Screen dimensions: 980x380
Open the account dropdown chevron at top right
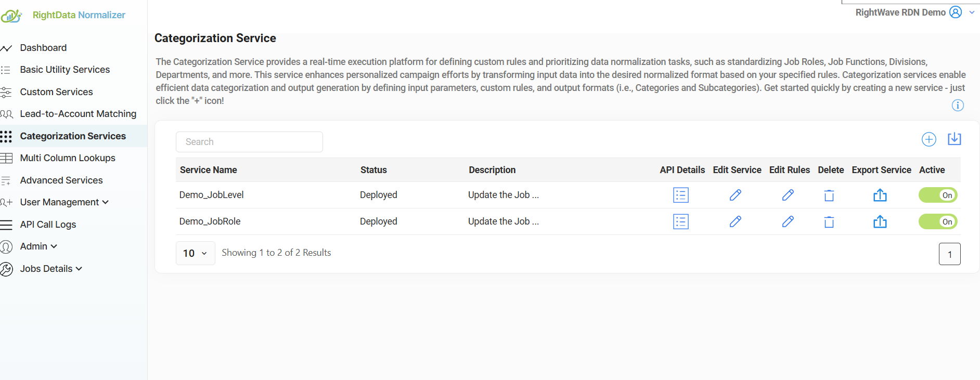coord(972,12)
